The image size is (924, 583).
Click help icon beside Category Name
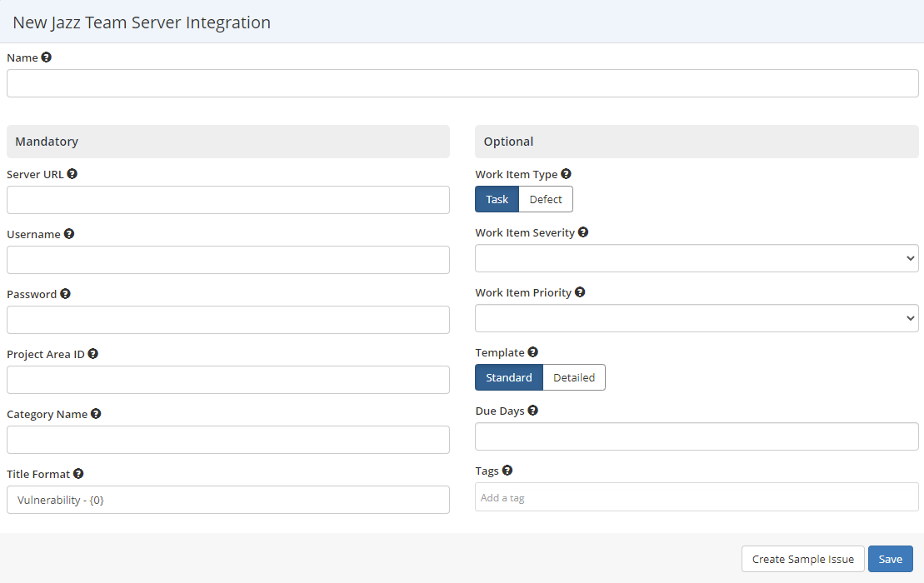(96, 413)
